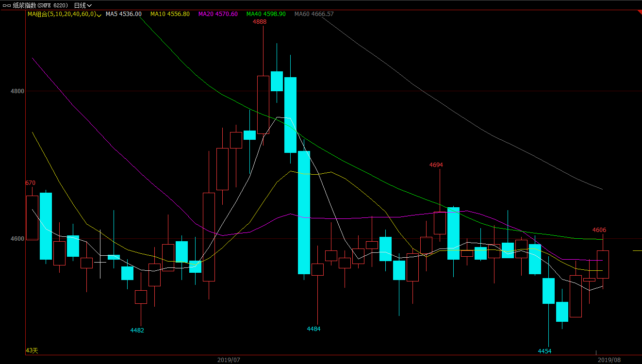Image resolution: width=642 pixels, height=364 pixels.
Task: Click the 4454 lowest price label
Action: [545, 351]
